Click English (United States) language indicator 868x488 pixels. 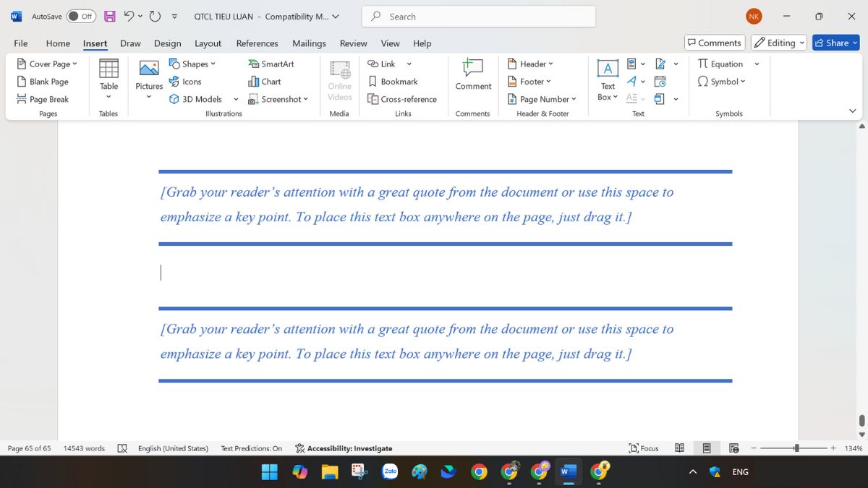(x=173, y=448)
